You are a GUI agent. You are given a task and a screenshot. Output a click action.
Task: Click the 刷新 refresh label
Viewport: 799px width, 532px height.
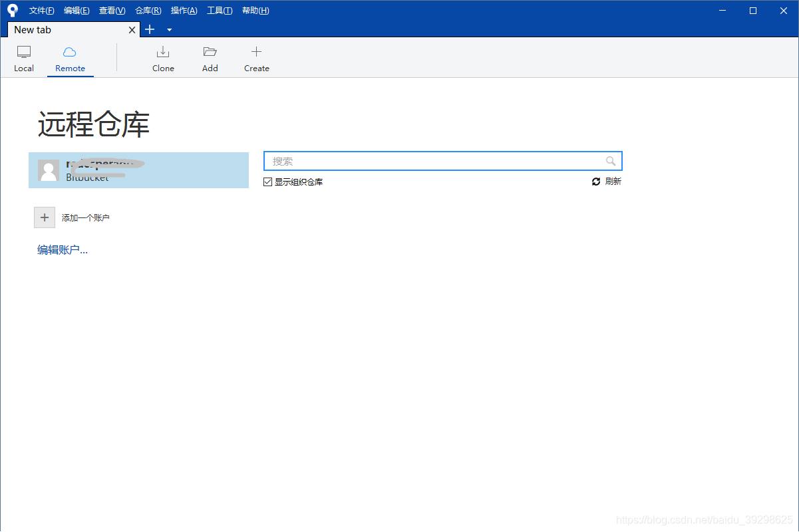point(613,182)
